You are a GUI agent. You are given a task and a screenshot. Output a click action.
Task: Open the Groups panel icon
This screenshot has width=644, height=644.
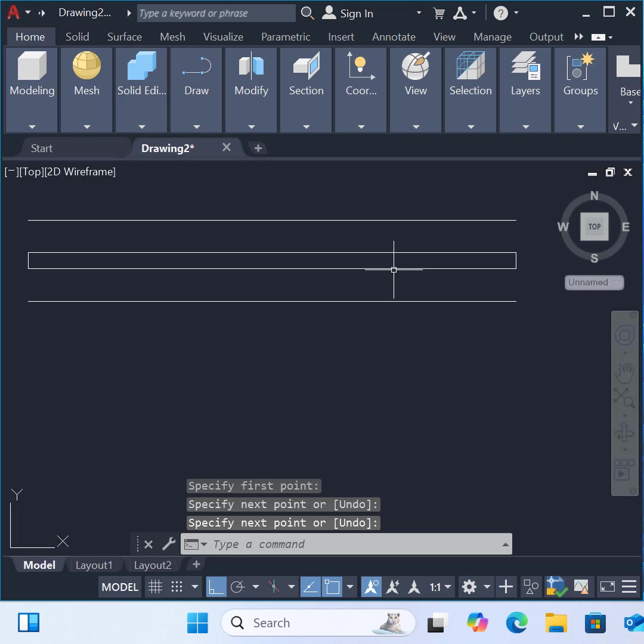(580, 66)
